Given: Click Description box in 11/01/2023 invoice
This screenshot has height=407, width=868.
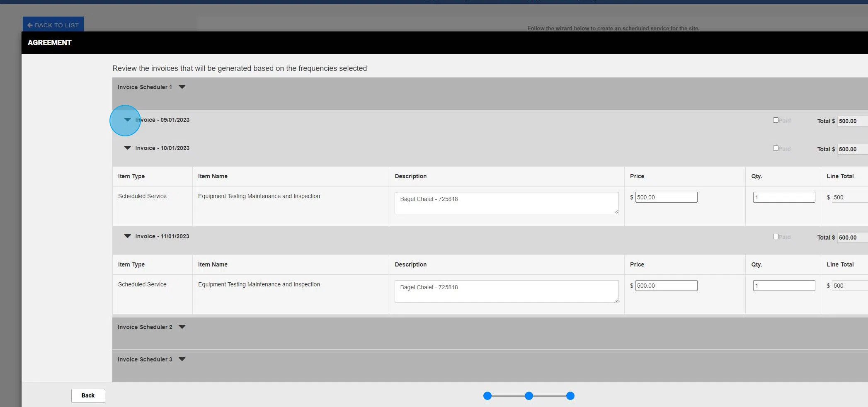Looking at the screenshot, I should point(506,291).
